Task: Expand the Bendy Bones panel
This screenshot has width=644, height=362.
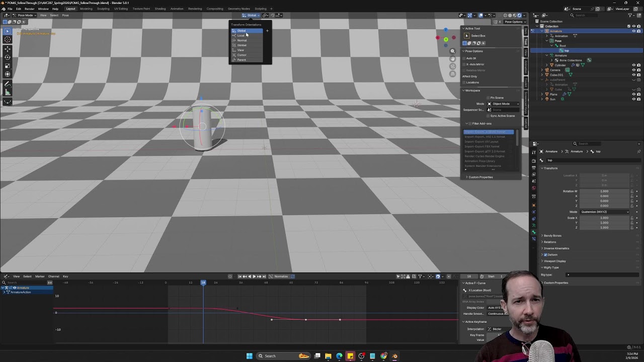Action: 552,236
